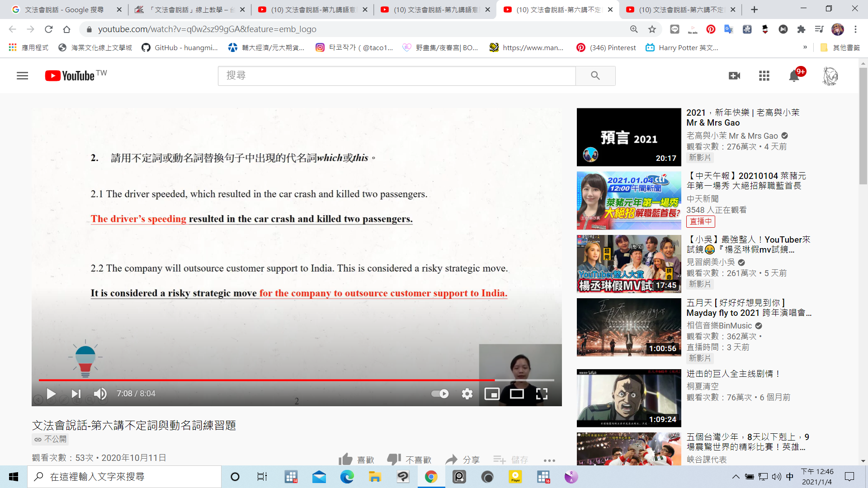Reload the current page
The width and height of the screenshot is (868, 488).
pos(48,29)
